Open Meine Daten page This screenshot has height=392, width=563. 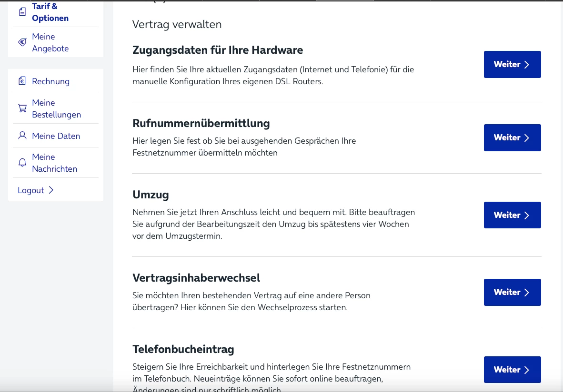click(x=56, y=136)
